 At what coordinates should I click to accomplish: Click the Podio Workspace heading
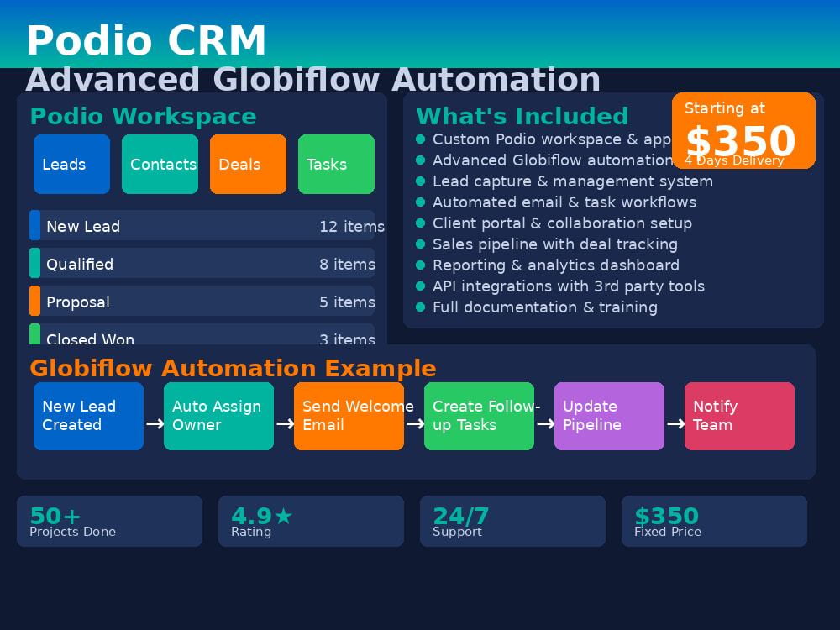tap(144, 116)
